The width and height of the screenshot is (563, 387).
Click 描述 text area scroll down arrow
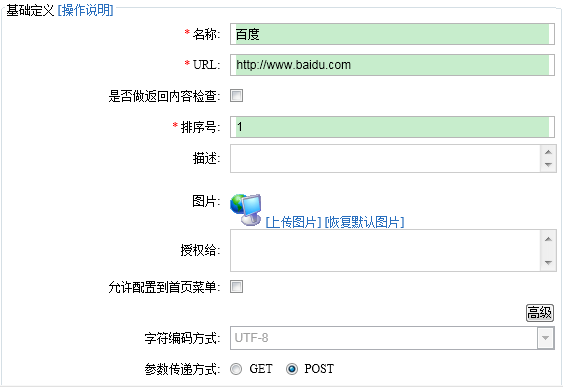click(x=548, y=165)
